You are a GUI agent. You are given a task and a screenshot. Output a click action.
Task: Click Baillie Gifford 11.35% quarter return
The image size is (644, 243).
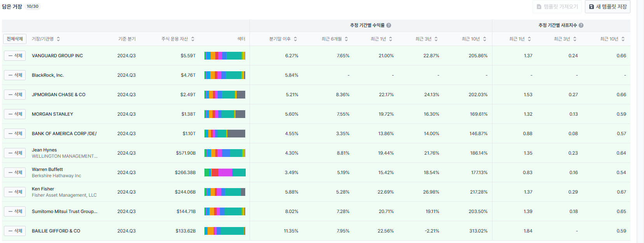pos(291,231)
